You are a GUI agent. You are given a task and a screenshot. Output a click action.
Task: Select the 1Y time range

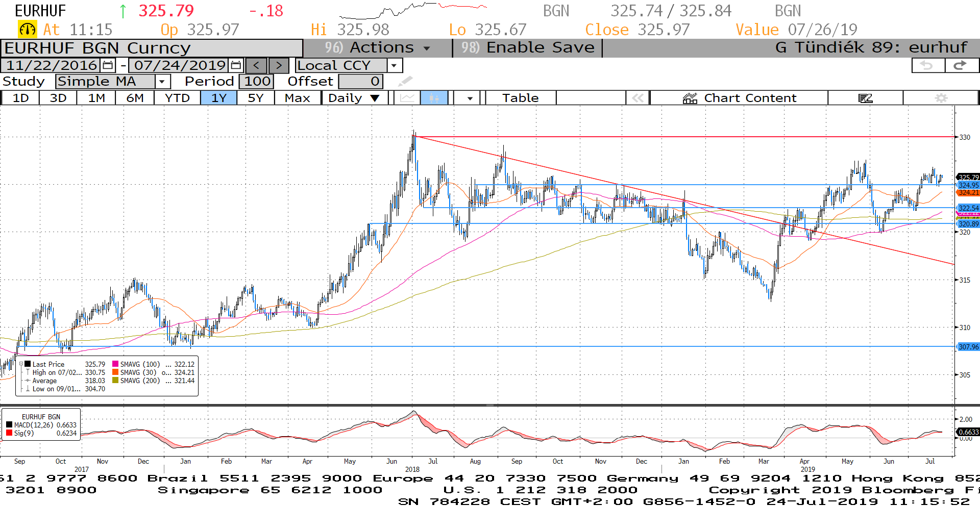point(218,98)
